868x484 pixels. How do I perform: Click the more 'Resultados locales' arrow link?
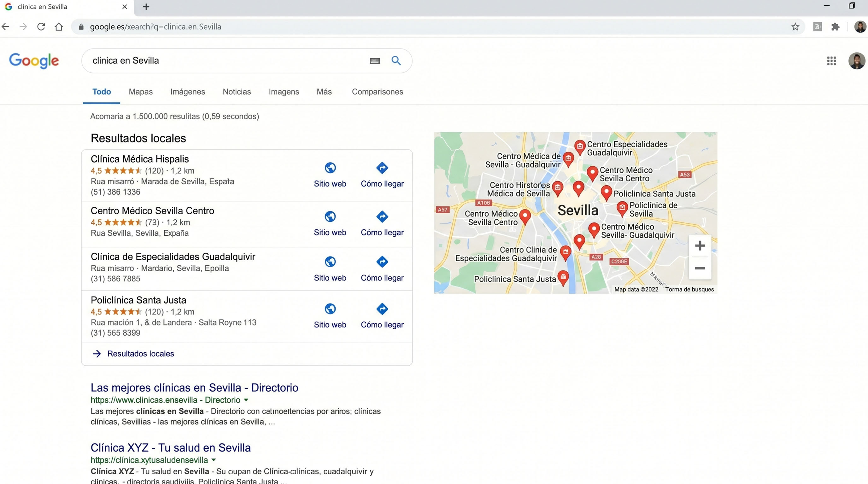tap(133, 354)
